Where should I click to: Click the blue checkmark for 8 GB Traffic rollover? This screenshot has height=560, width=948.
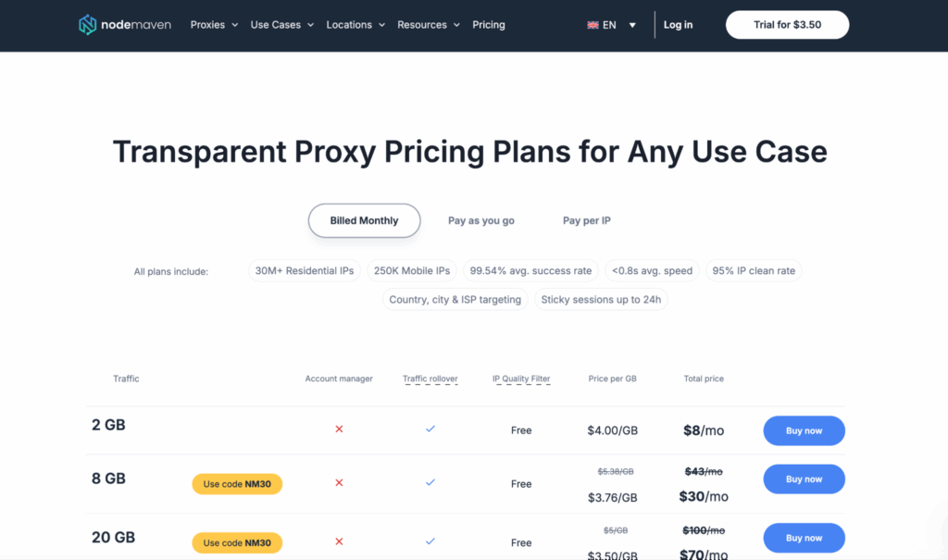(430, 482)
